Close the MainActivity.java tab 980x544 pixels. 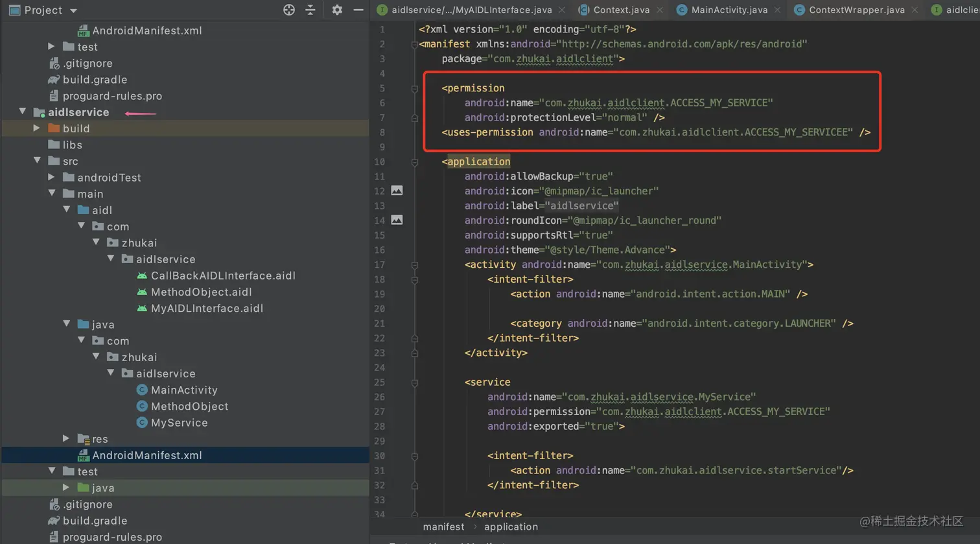pos(777,10)
